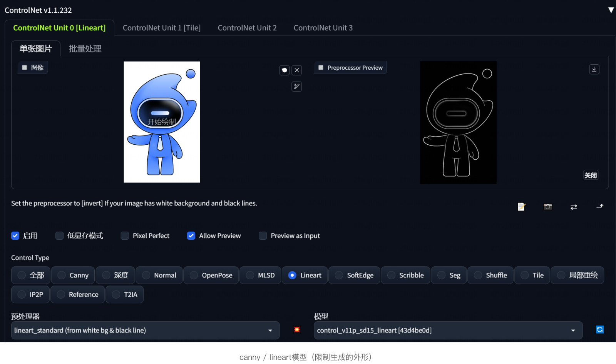The image size is (616, 364).
Task: Run the preprocessor with the explosion icon
Action: (297, 330)
